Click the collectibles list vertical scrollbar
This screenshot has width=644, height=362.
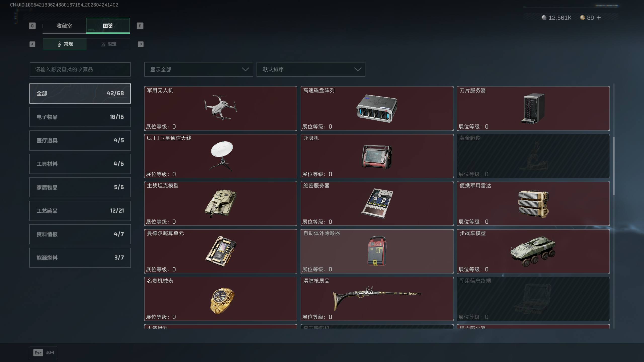coord(614,166)
